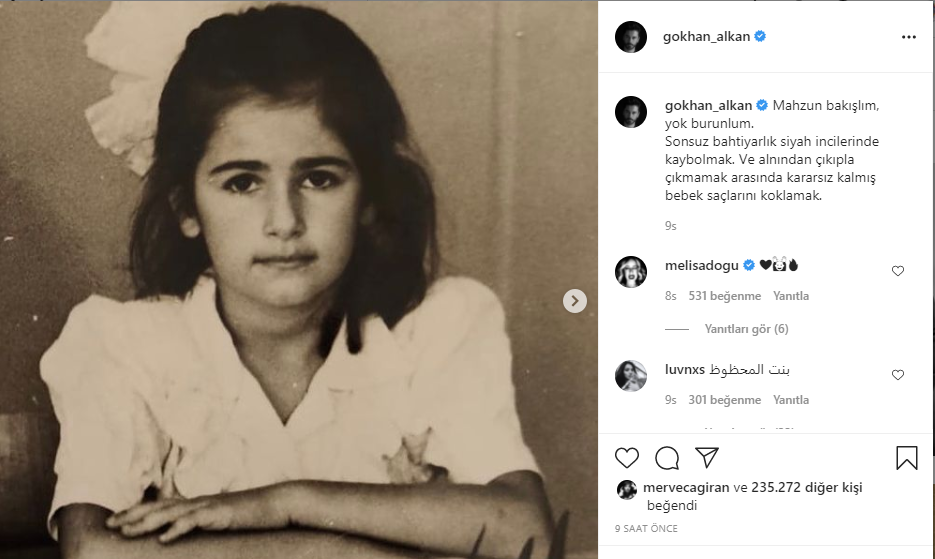Open gokhan_alkan username in header

pos(706,36)
